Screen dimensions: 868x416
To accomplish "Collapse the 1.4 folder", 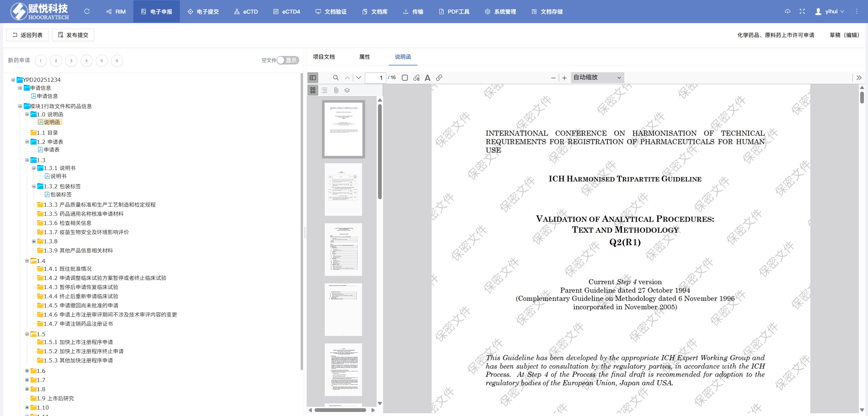I will (x=27, y=261).
